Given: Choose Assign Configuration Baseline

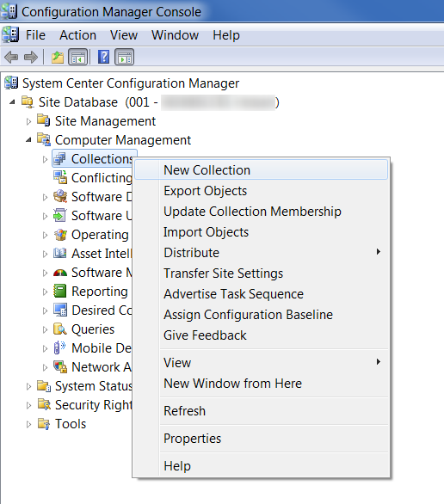Looking at the screenshot, I should pyautogui.click(x=261, y=315).
